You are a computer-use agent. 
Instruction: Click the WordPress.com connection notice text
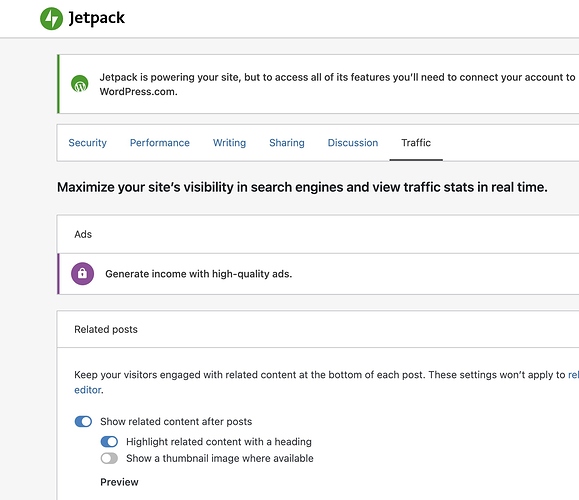pyautogui.click(x=337, y=84)
